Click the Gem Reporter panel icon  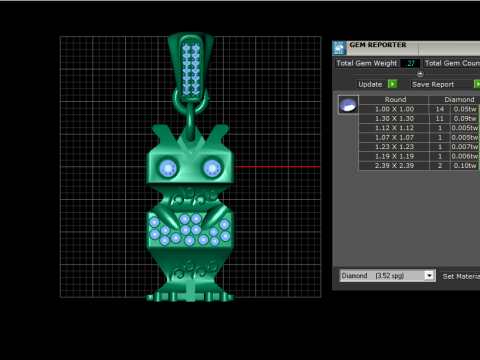tap(339, 48)
